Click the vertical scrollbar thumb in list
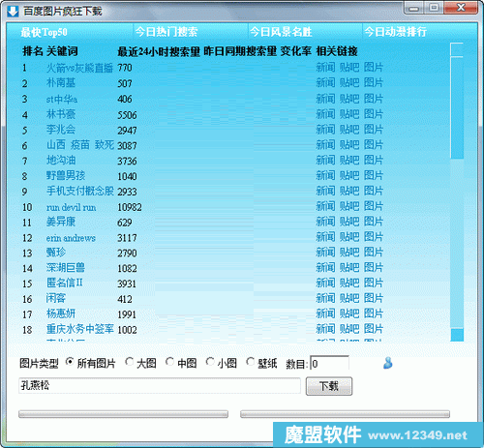The width and height of the screenshot is (484, 448). tap(457, 107)
